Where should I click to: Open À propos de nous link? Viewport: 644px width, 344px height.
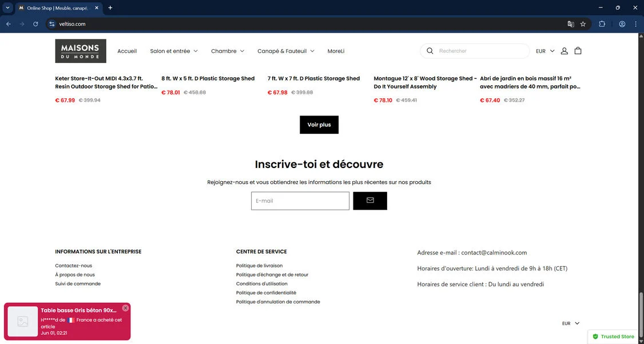(75, 275)
